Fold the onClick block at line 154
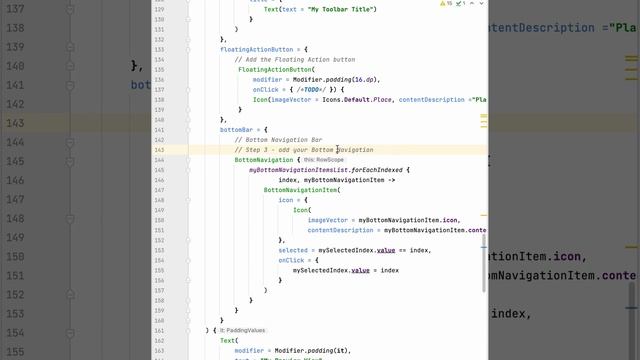 click(x=188, y=260)
